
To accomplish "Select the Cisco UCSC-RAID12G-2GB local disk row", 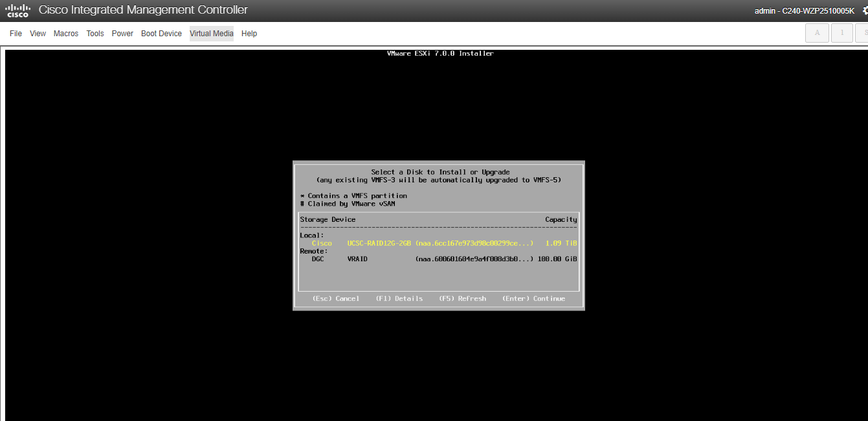I will (x=438, y=243).
